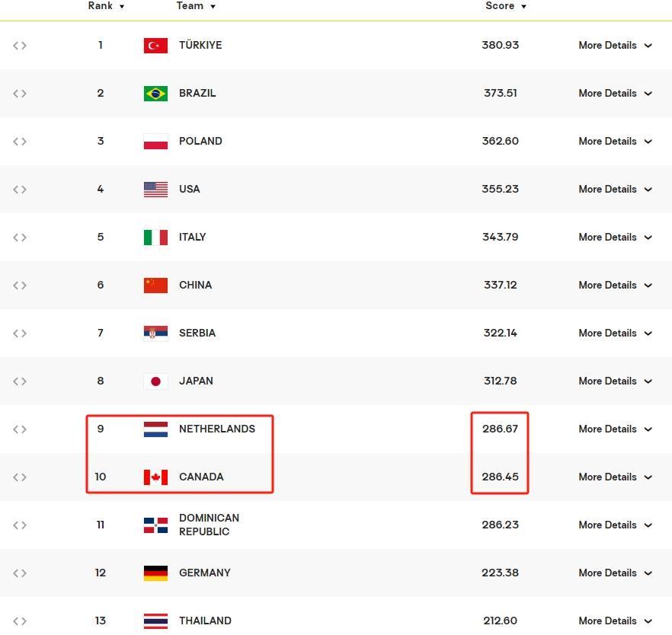
Task: Open the THAILAND team link
Action: coord(205,621)
